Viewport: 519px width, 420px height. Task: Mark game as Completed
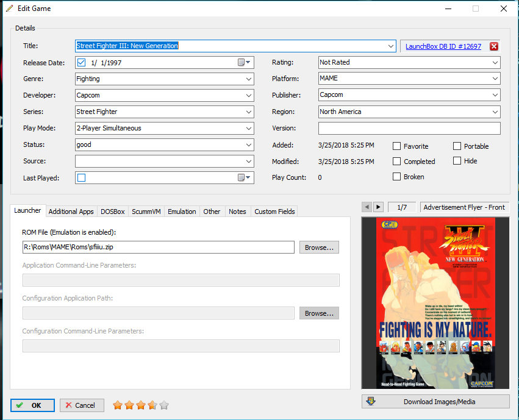tap(396, 161)
